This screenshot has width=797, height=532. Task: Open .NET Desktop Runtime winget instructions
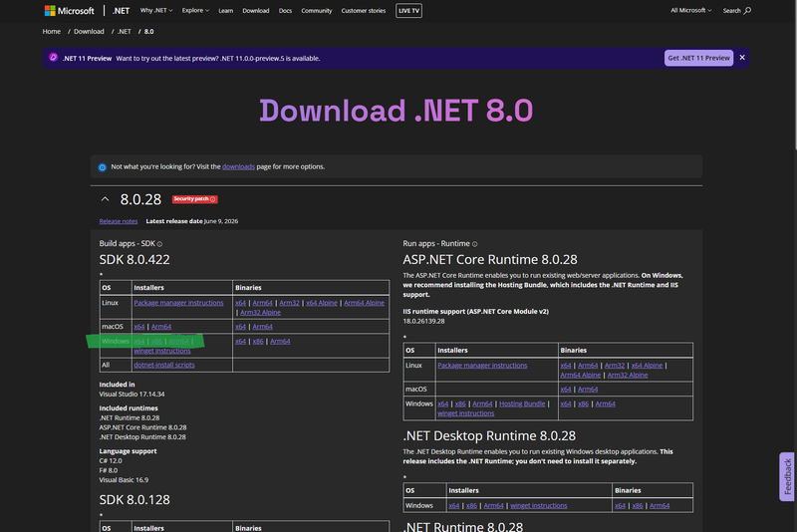[539, 505]
